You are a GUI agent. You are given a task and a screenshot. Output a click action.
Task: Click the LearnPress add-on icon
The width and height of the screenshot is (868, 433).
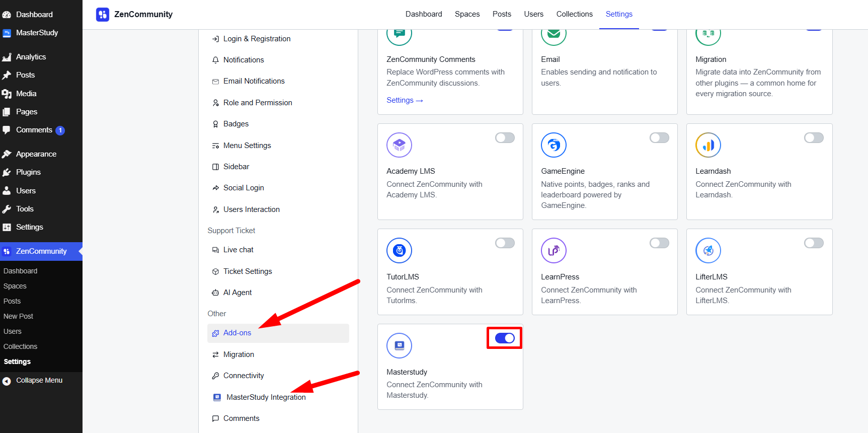(554, 250)
